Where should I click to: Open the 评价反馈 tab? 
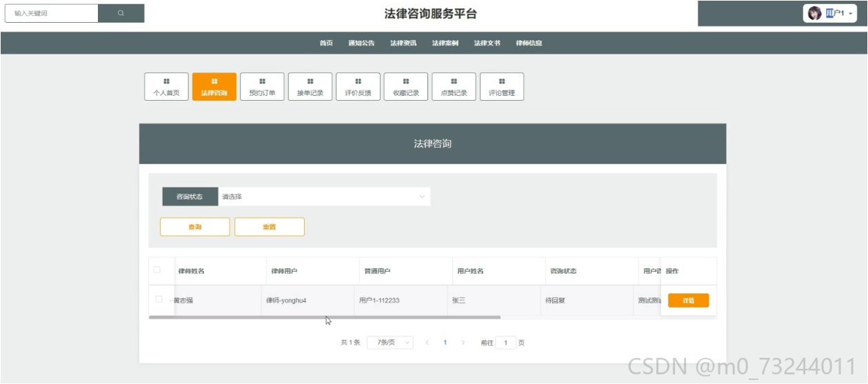click(358, 87)
